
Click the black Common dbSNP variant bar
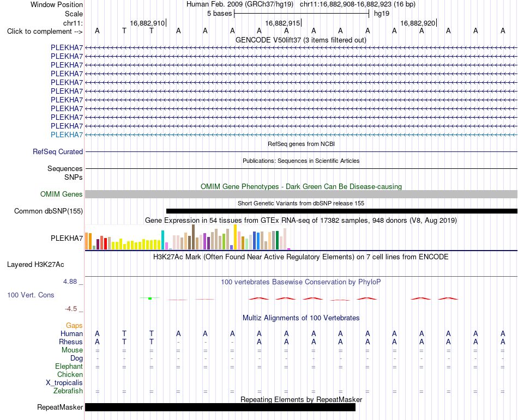pyautogui.click(x=341, y=211)
